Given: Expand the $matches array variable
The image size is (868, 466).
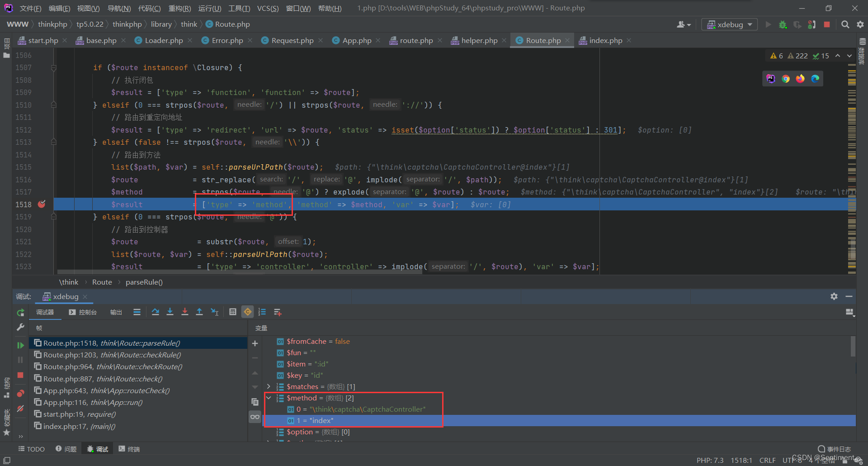Looking at the screenshot, I should coord(269,386).
